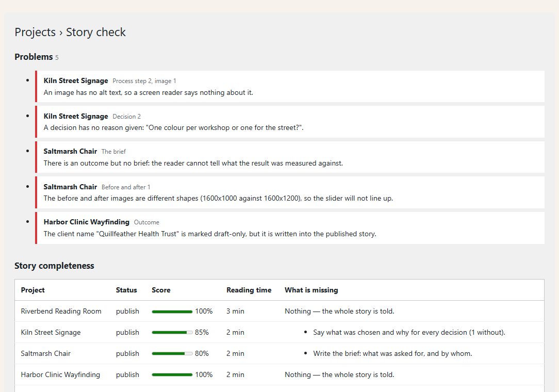This screenshot has height=392, width=559.
Task: Click the Riverbend Reading Room score bar
Action: click(172, 312)
